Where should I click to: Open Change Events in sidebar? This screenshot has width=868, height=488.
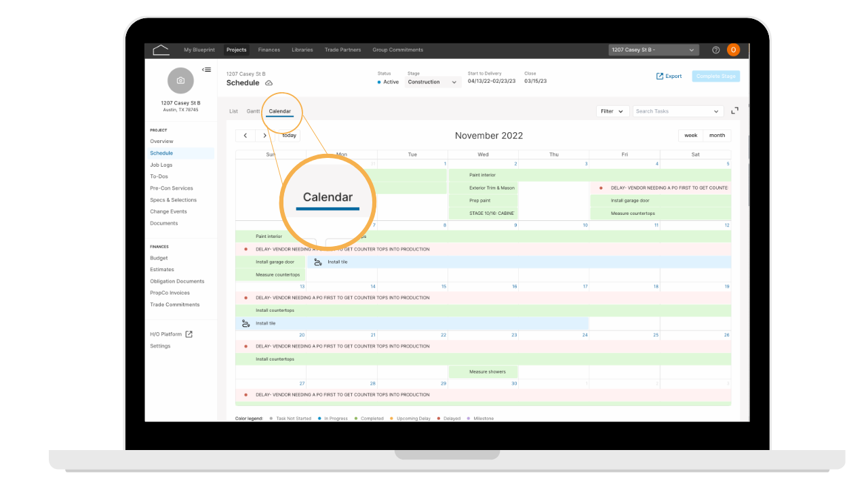[x=169, y=211]
